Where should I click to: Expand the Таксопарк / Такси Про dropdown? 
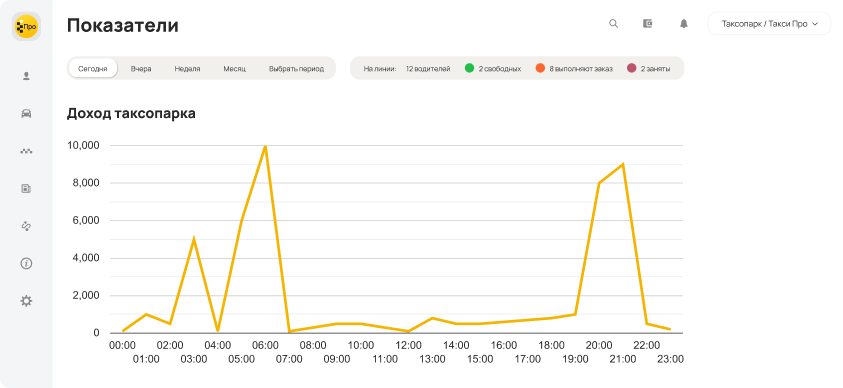point(769,24)
